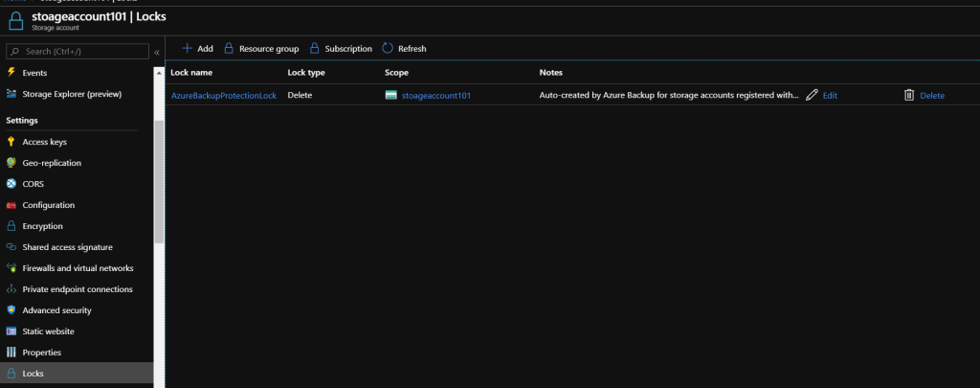Go to Shared access signature
Screen dimensions: 980x388
pyautogui.click(x=67, y=247)
